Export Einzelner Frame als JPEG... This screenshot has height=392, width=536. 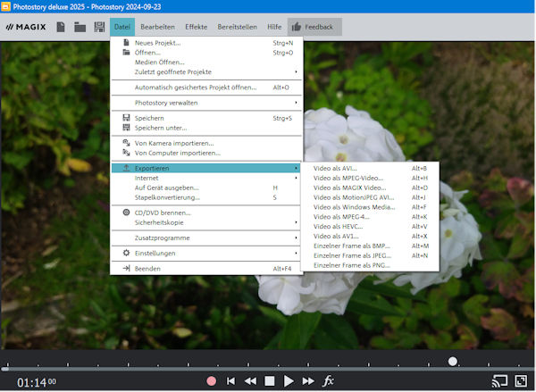coord(370,255)
